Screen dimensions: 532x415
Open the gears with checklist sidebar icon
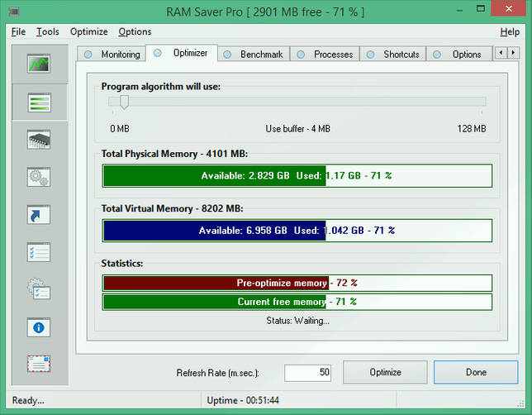[39, 289]
